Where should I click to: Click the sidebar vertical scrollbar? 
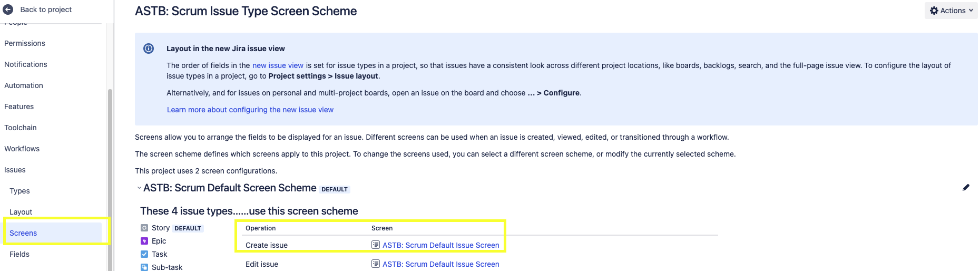(110, 179)
